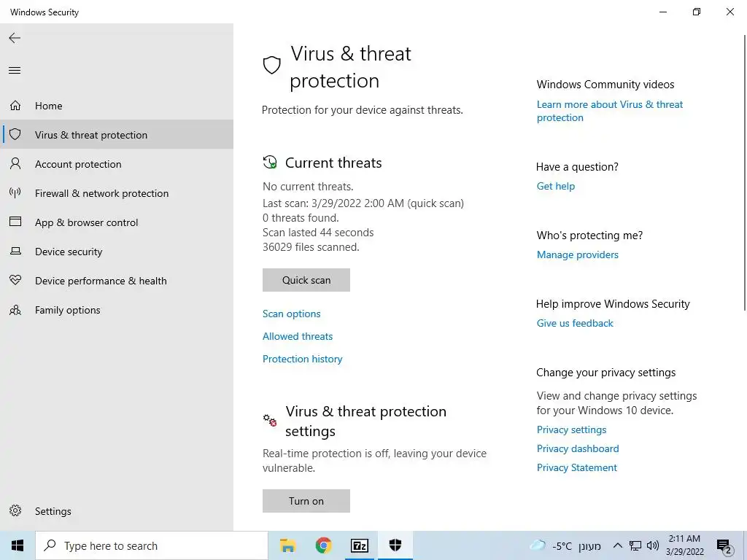Screen dimensions: 747x560
Task: Show hidden system tray icons
Action: [617, 545]
